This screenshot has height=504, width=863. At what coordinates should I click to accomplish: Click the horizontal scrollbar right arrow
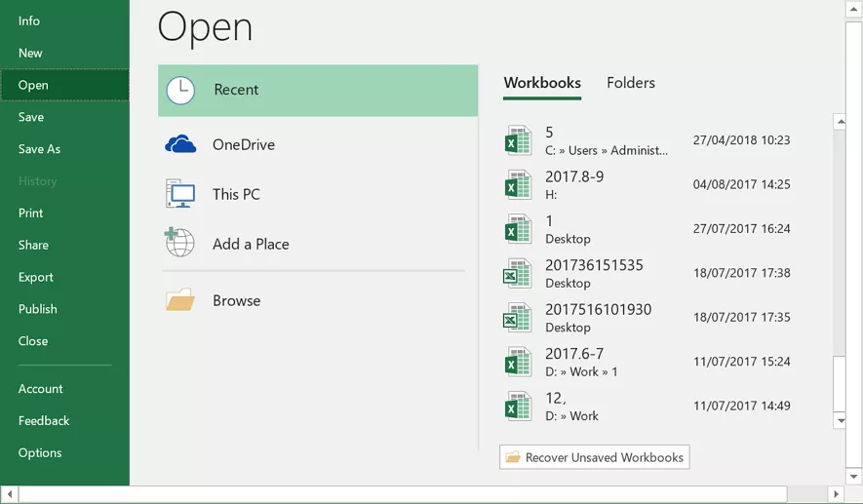[836, 494]
